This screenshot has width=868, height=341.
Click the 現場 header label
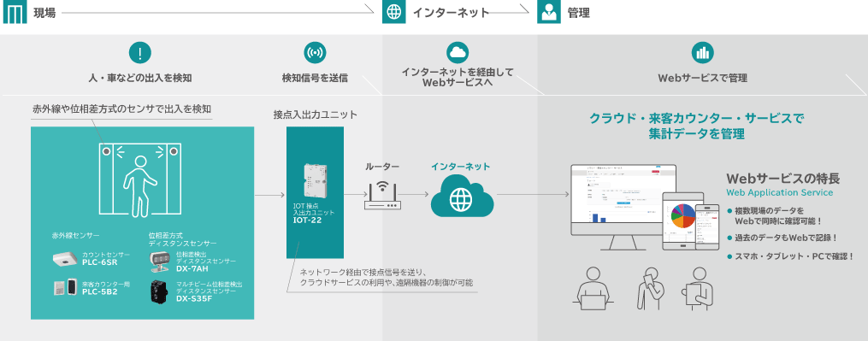pyautogui.click(x=44, y=14)
